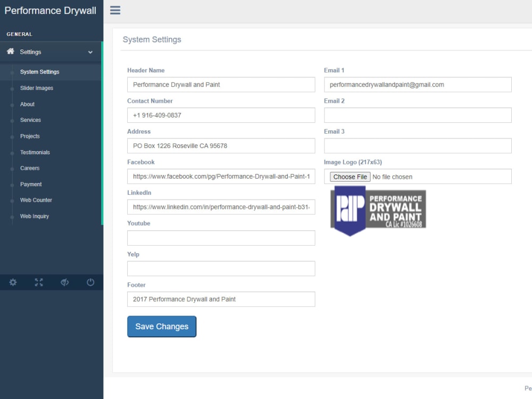The height and width of the screenshot is (399, 532).
Task: Click the Contact Number label
Action: [x=150, y=101]
